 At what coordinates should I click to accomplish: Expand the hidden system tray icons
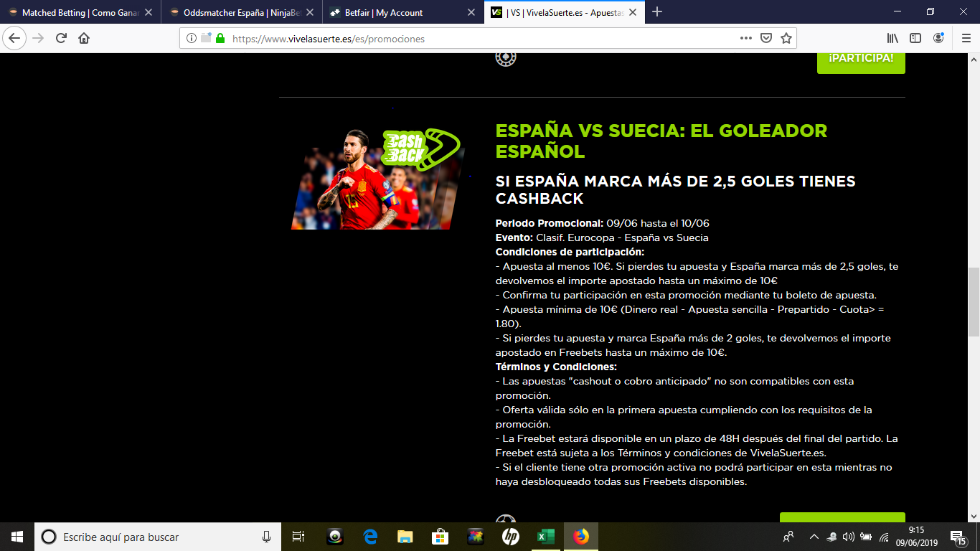pos(814,537)
